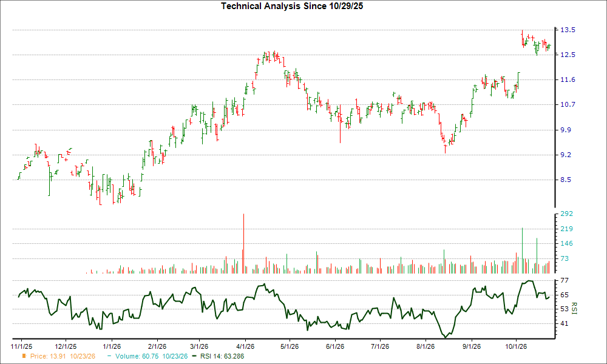Click the 77 RSI axis label
Screen dimensions: 607x364
tap(565, 280)
